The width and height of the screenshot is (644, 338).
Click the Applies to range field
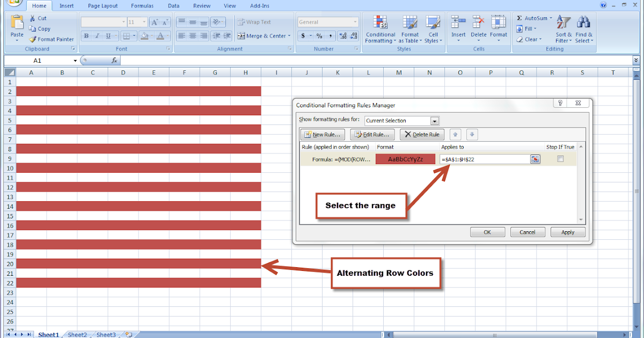click(x=483, y=159)
